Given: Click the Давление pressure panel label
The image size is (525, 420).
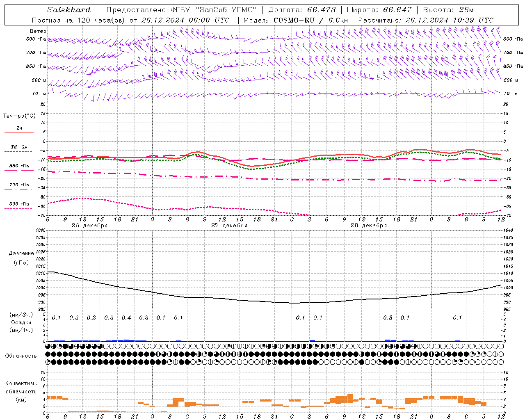Looking at the screenshot, I should pos(21,253).
